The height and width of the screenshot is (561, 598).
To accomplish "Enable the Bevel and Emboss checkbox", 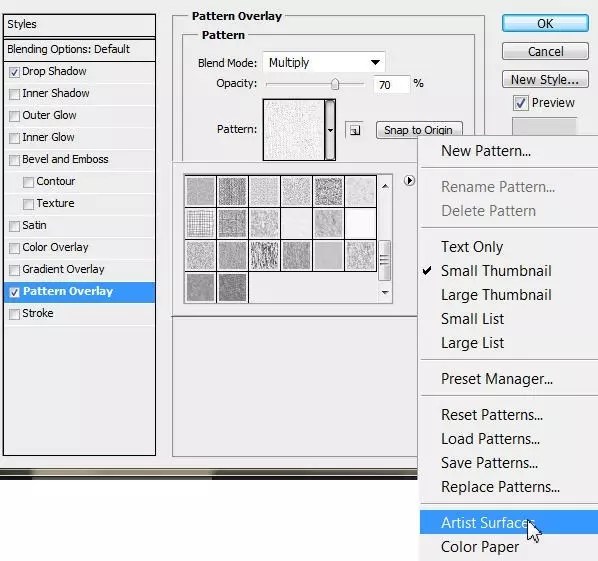I will [x=14, y=160].
